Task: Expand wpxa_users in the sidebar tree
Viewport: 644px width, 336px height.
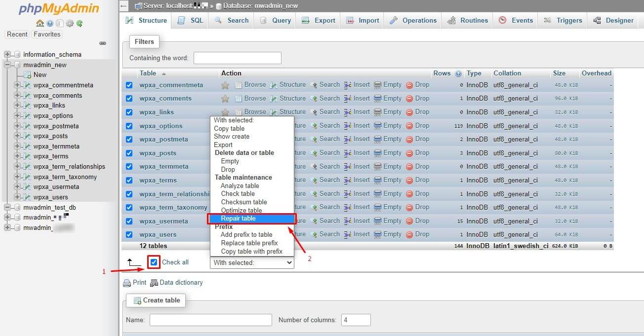Action: click(17, 197)
